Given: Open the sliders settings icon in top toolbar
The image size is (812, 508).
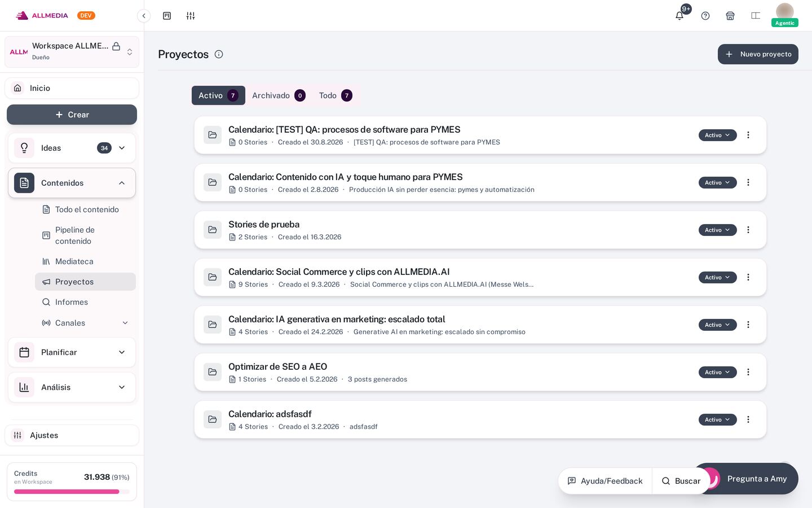Looking at the screenshot, I should coord(191,16).
